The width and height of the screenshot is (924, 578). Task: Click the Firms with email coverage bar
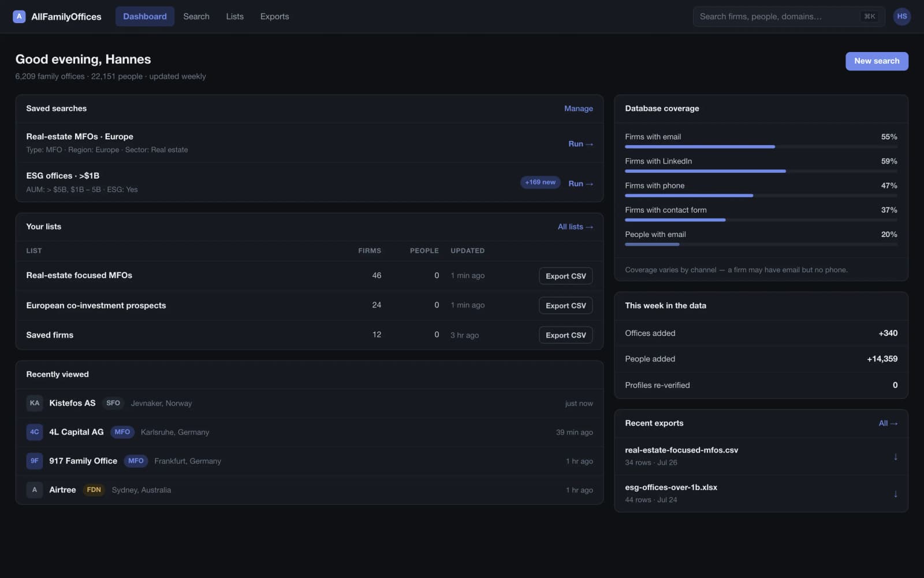pyautogui.click(x=761, y=147)
